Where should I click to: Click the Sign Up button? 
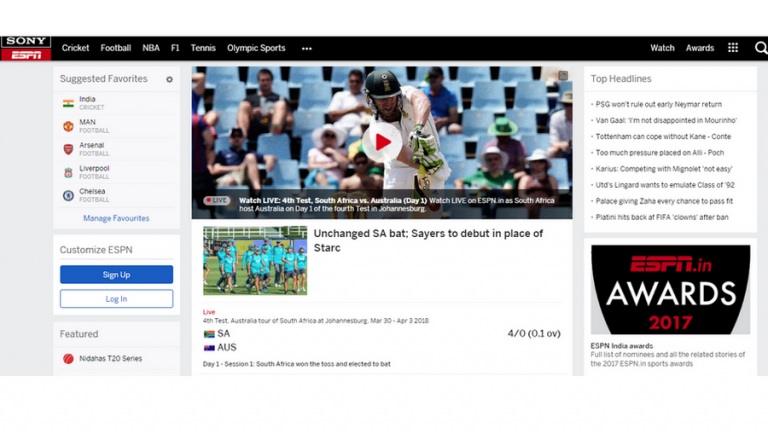[117, 275]
